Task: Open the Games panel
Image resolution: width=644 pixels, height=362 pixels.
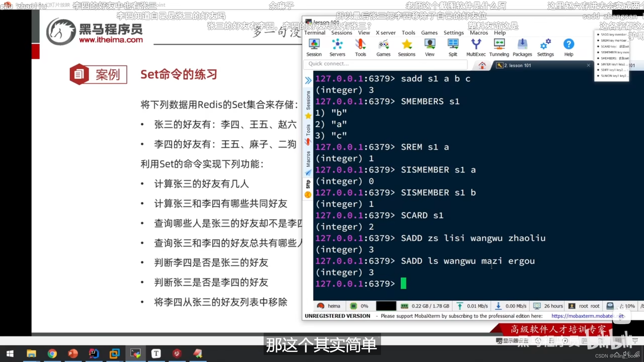Action: (383, 47)
